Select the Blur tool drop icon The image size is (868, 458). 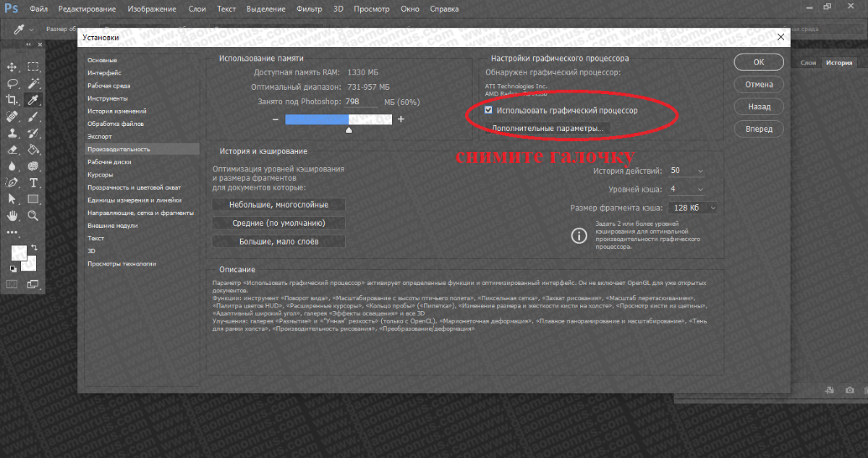click(x=12, y=166)
